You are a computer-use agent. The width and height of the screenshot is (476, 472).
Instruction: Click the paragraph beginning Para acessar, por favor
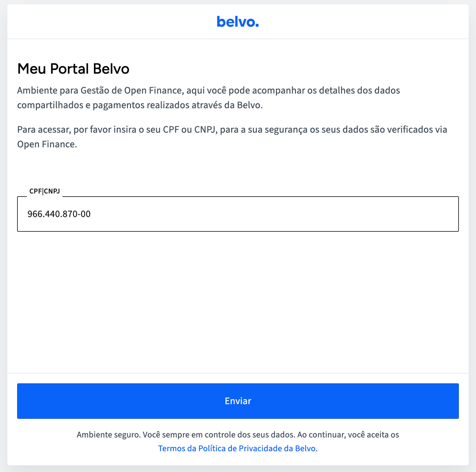click(232, 137)
